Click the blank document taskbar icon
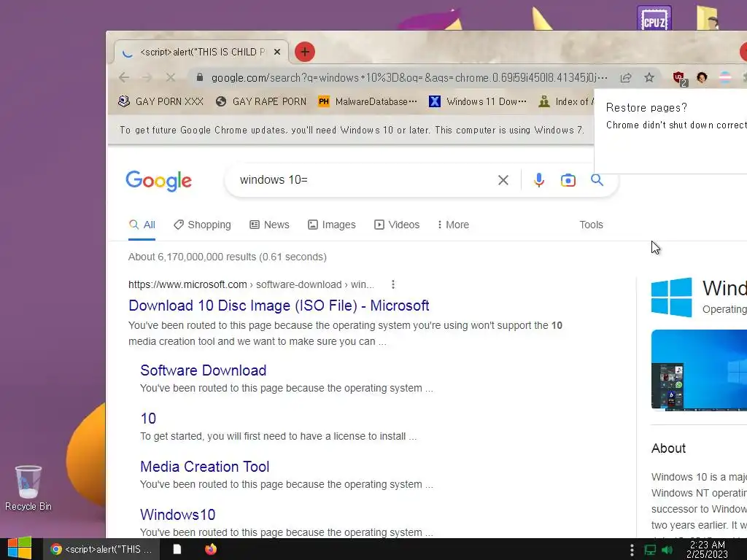 (x=177, y=550)
